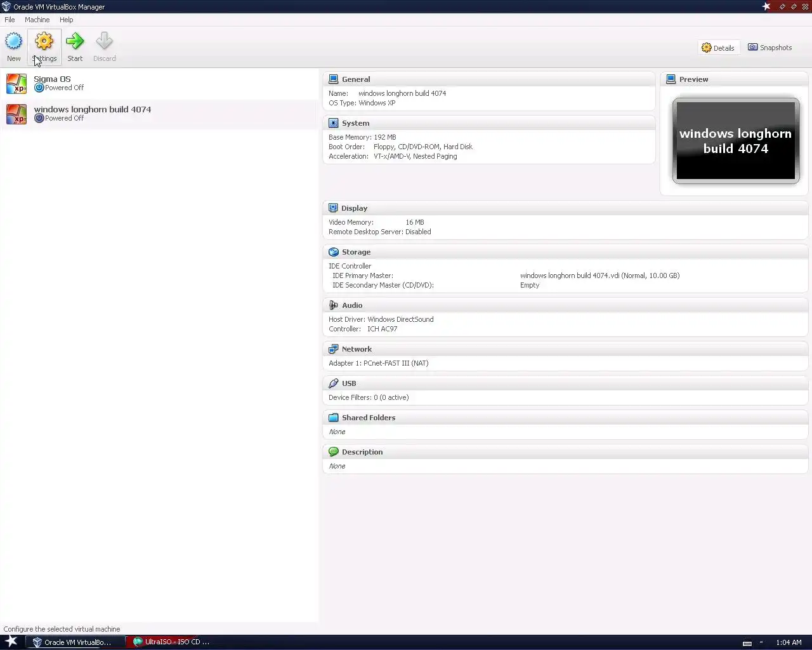Click Device Filters 0 (0 active) text
The width and height of the screenshot is (812, 650).
(369, 397)
